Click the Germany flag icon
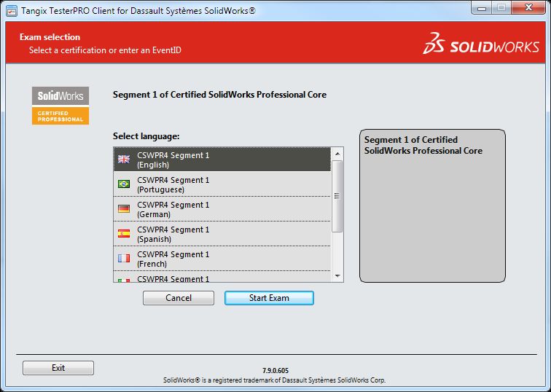This screenshot has width=551, height=392. 124,208
